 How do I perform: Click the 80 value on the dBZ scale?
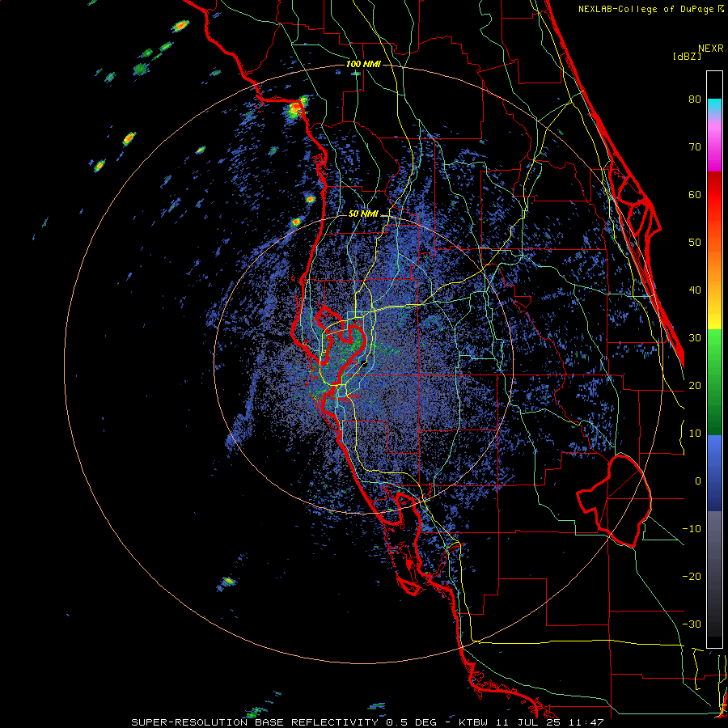coord(695,99)
